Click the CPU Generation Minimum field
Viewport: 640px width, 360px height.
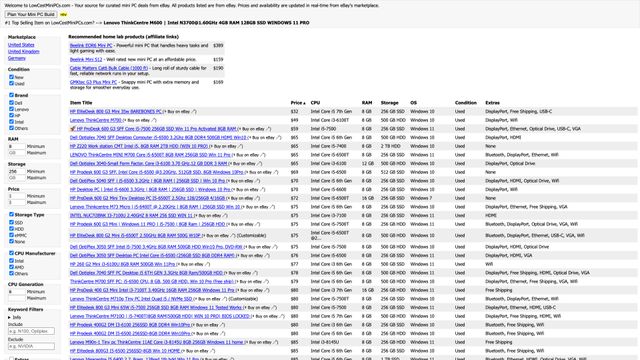[x=16, y=292]
